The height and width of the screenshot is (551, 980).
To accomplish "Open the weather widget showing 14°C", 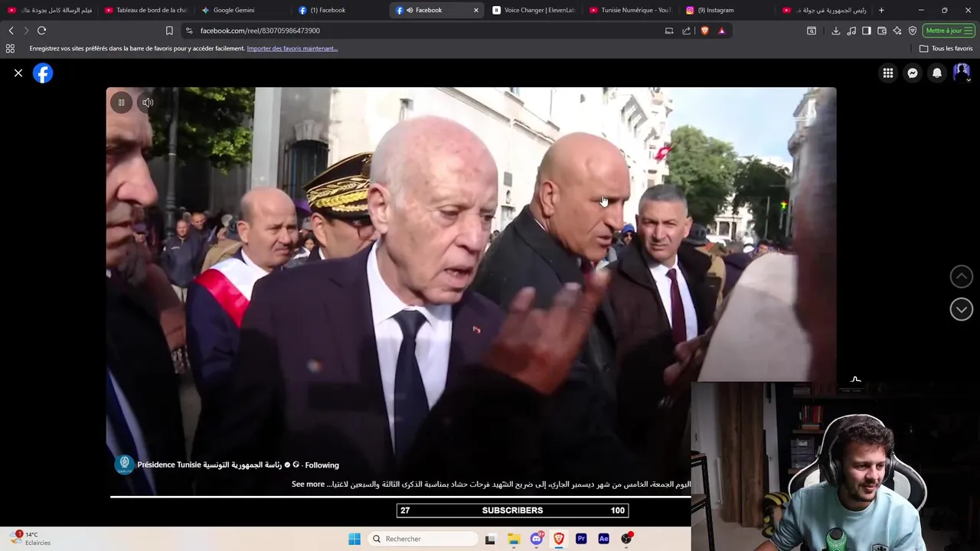I will (x=31, y=538).
